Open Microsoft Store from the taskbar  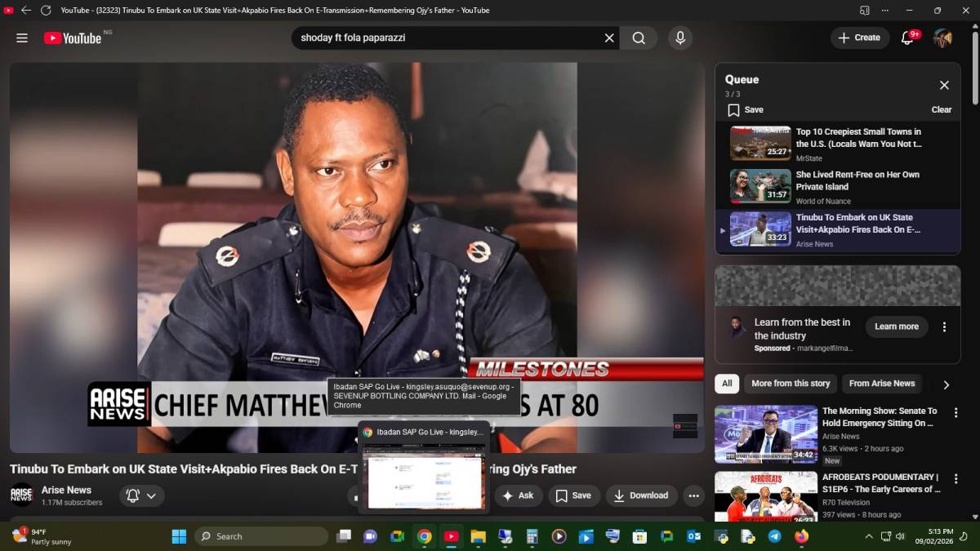click(639, 536)
